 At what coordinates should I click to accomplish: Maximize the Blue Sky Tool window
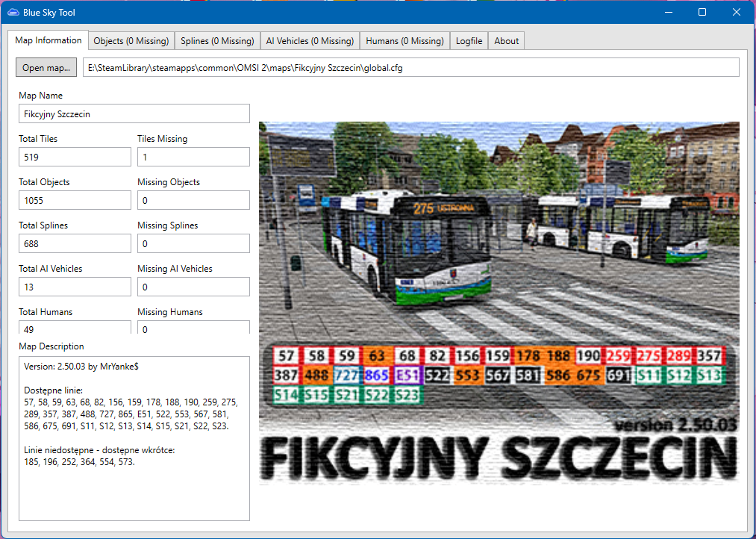tap(702, 13)
